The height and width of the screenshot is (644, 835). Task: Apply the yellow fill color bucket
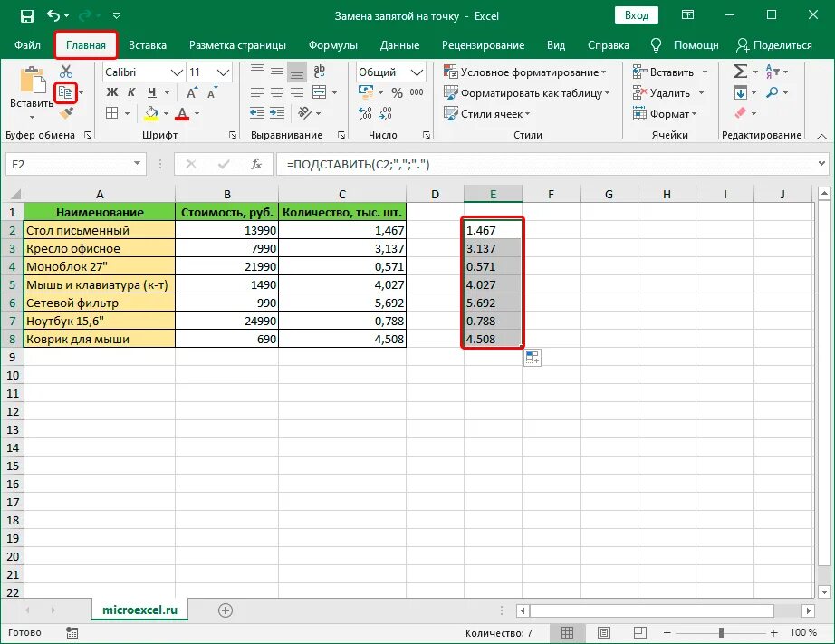(151, 113)
